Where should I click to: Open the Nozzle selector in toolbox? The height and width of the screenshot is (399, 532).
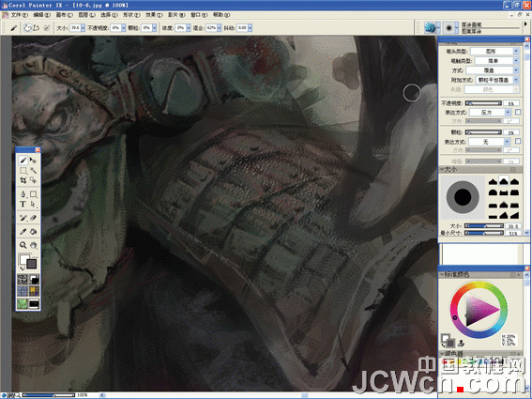tap(34, 303)
